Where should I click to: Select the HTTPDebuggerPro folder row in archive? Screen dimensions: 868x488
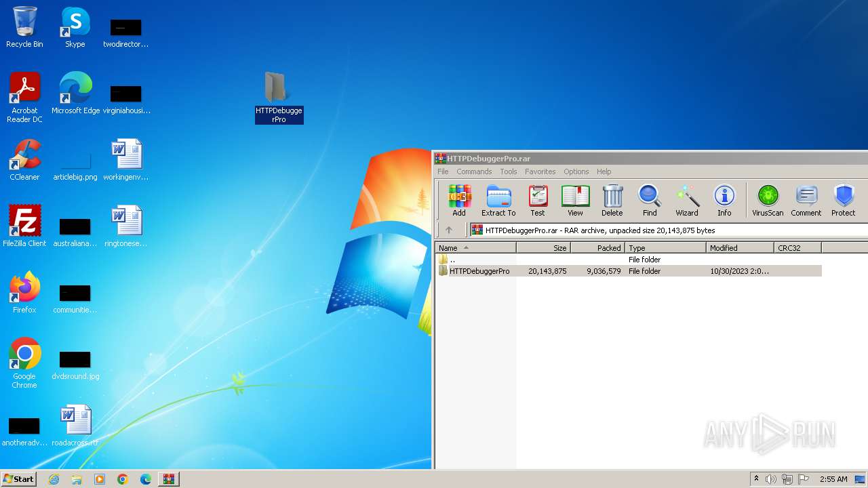629,271
